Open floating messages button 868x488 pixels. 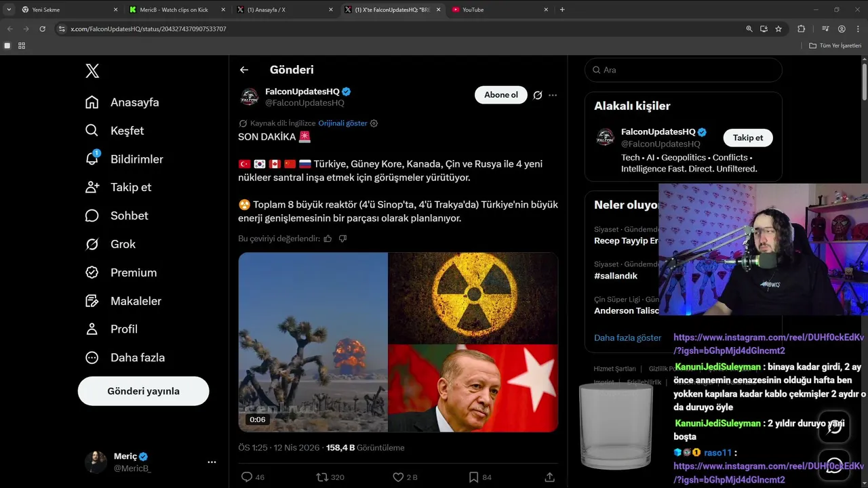click(x=834, y=466)
